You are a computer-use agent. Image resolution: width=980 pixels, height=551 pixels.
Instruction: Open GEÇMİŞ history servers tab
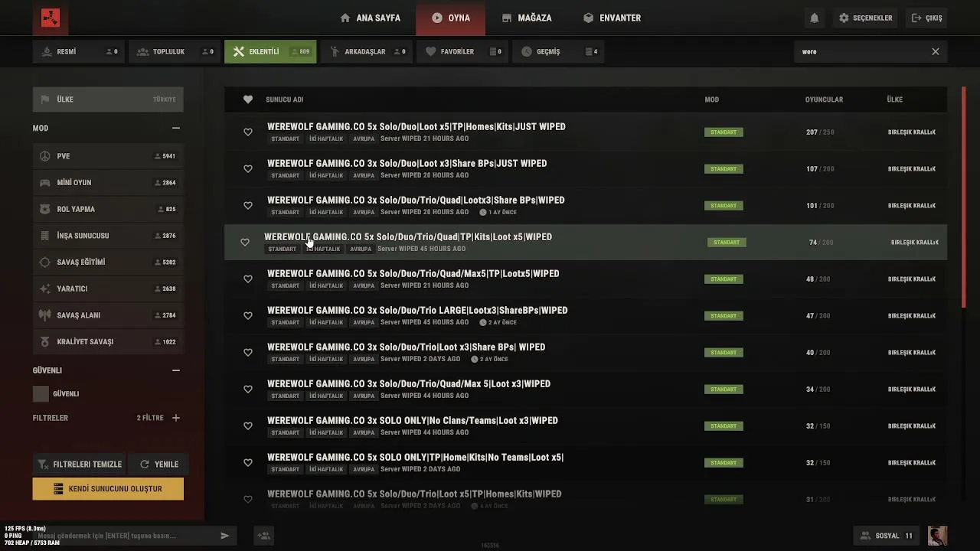(x=558, y=51)
